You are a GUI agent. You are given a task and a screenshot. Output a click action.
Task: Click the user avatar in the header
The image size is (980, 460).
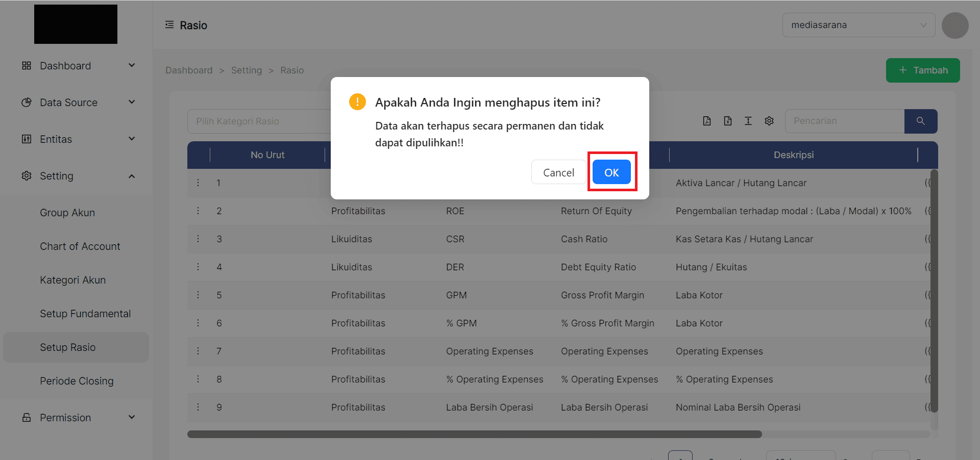[x=955, y=25]
